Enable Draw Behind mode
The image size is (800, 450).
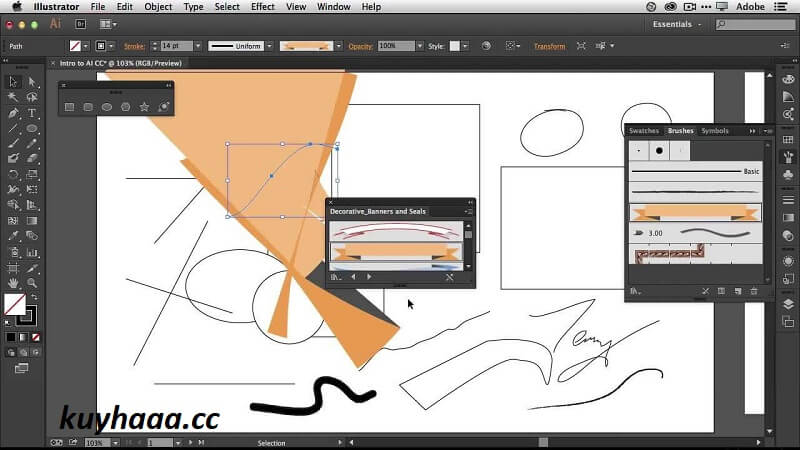23,353
